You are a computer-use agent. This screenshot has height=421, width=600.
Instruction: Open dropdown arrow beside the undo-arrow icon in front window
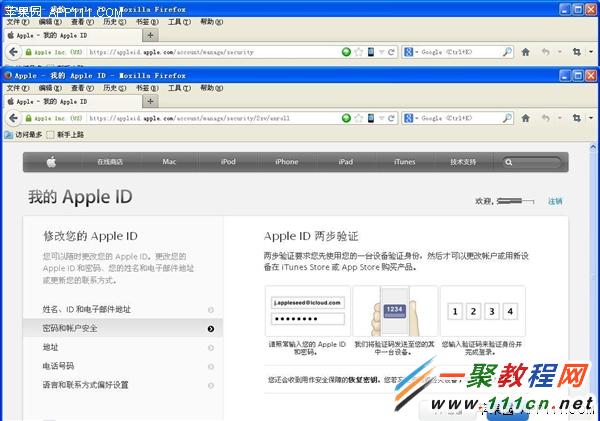click(x=559, y=118)
